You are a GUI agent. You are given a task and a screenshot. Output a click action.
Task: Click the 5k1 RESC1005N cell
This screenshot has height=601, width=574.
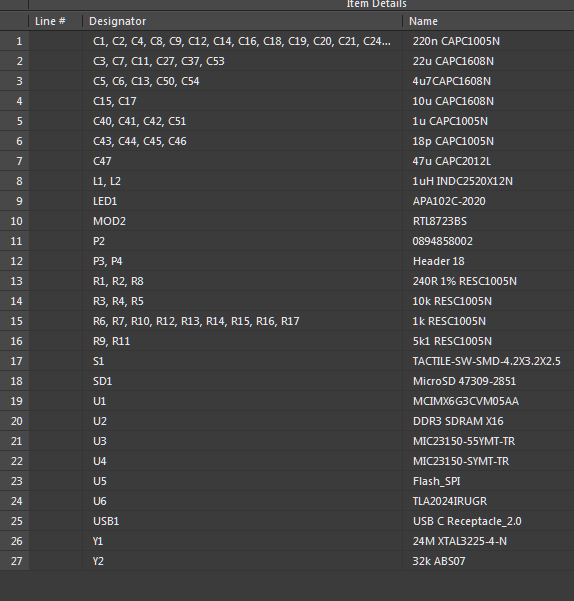click(x=489, y=341)
